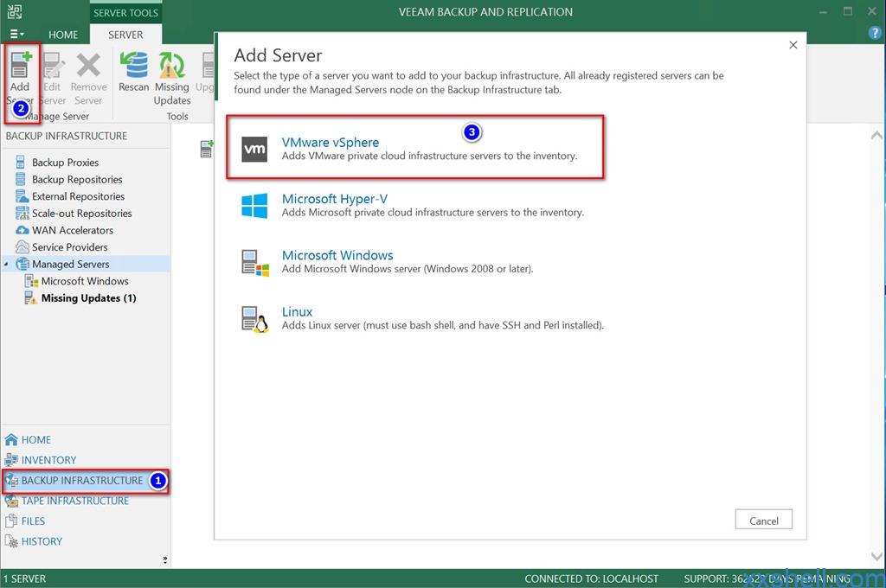Click the scrollbar up arrow in main pane
This screenshot has width=886, height=588.
(x=876, y=136)
